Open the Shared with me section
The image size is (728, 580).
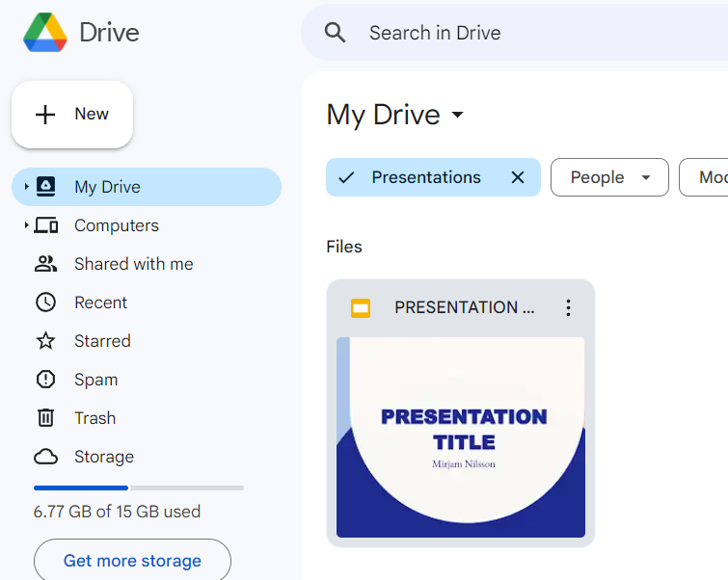[x=133, y=264]
